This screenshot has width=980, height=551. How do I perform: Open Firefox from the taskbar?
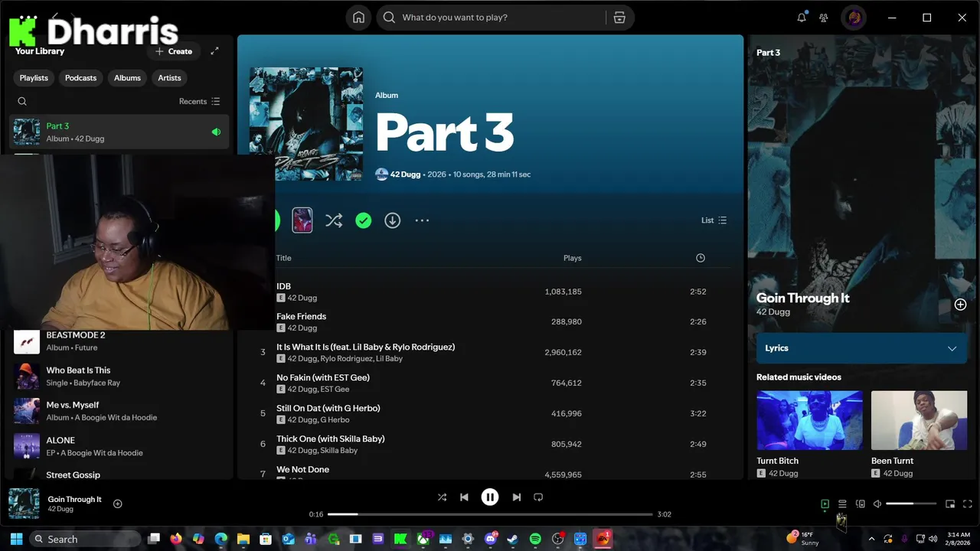click(x=176, y=539)
